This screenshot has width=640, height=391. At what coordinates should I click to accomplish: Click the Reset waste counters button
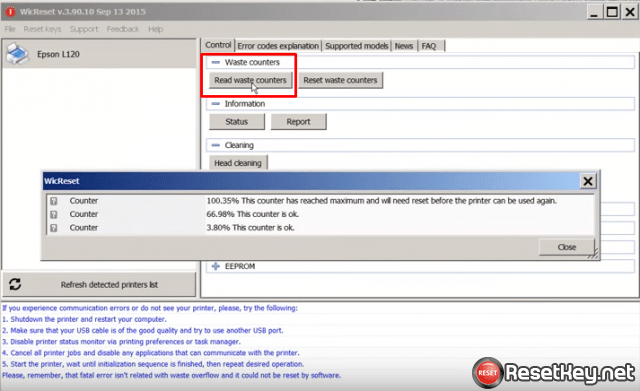click(x=340, y=80)
